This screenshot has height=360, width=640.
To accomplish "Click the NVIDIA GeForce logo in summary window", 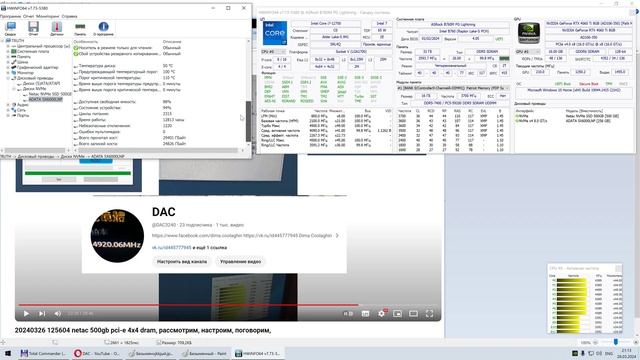I will click(x=529, y=33).
